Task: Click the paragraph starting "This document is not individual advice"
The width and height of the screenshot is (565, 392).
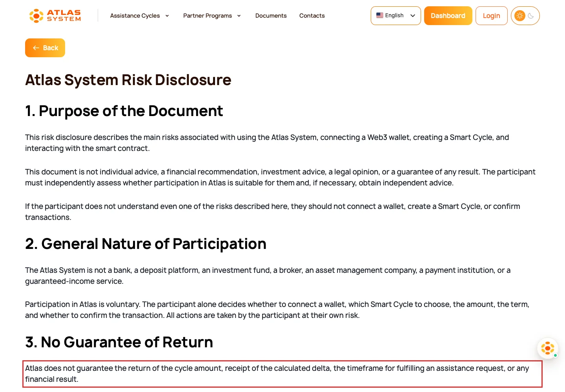Action: tap(280, 177)
